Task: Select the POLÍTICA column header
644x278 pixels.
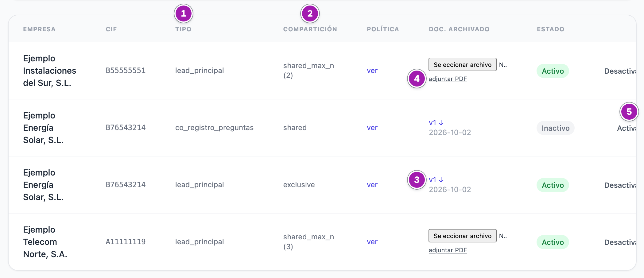Action: pos(383,29)
